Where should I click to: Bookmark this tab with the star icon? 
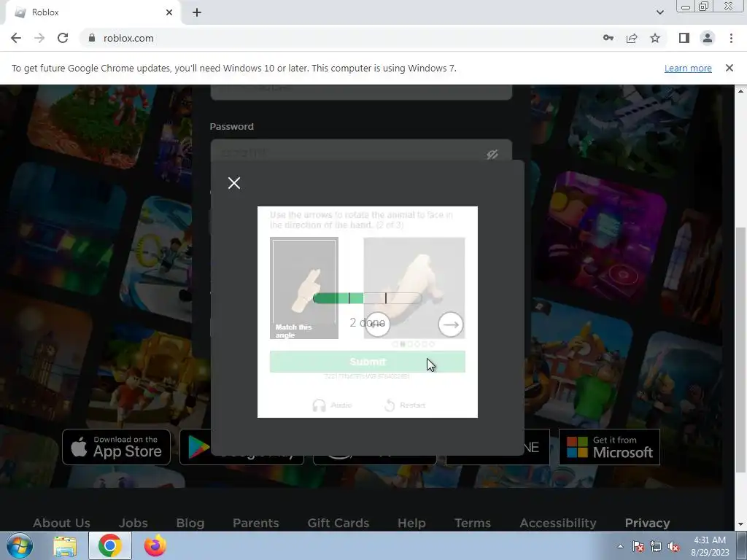tap(655, 38)
